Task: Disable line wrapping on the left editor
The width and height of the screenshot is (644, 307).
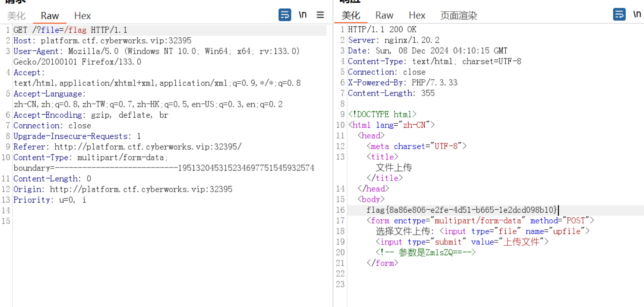Action: point(285,14)
